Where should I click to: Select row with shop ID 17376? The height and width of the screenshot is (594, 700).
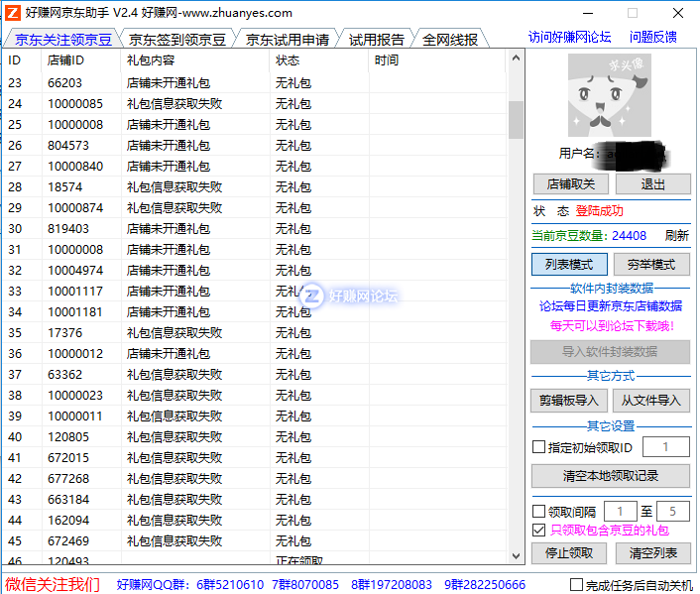pyautogui.click(x=255, y=333)
